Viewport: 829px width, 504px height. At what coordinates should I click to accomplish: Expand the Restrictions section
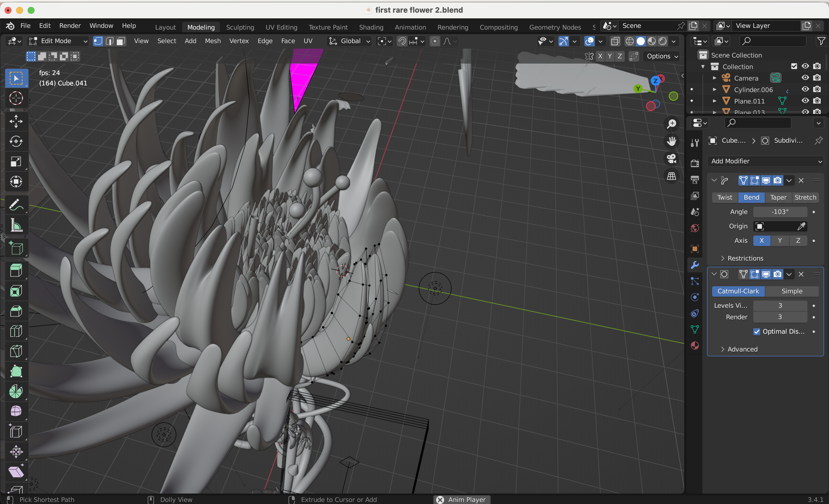745,258
